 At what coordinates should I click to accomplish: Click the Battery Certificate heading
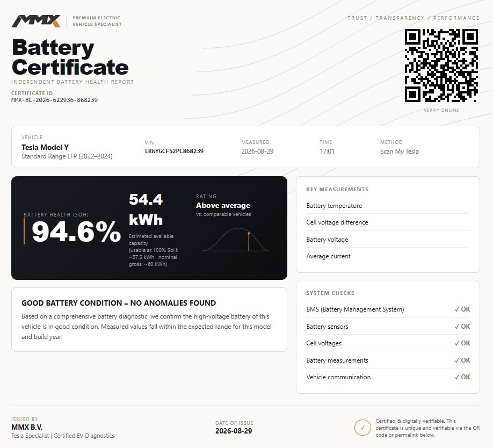[70, 57]
